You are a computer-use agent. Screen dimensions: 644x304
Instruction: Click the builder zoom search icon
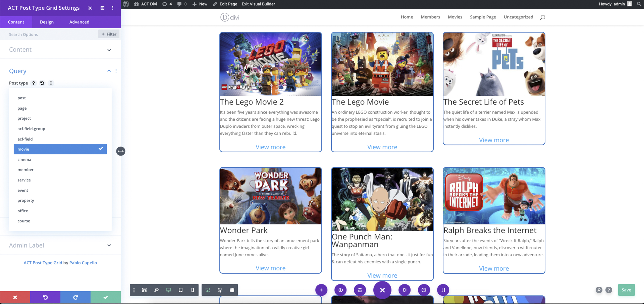tap(156, 290)
